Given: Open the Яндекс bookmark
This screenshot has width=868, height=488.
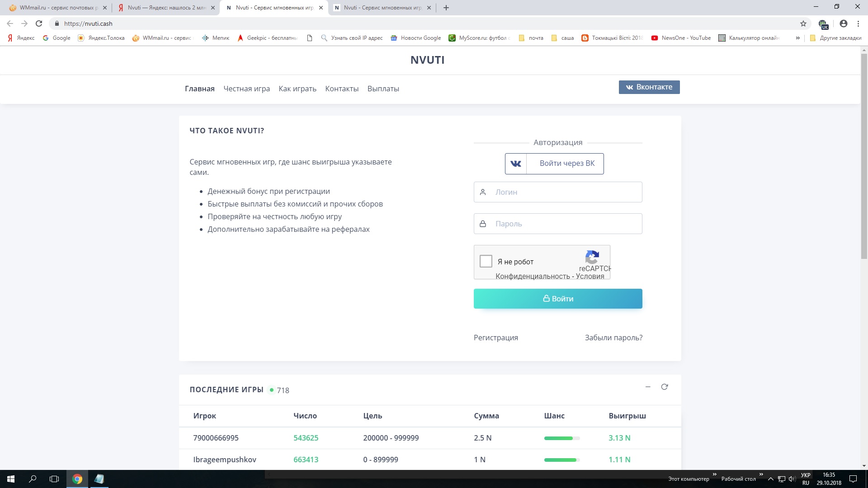Looking at the screenshot, I should pos(21,38).
